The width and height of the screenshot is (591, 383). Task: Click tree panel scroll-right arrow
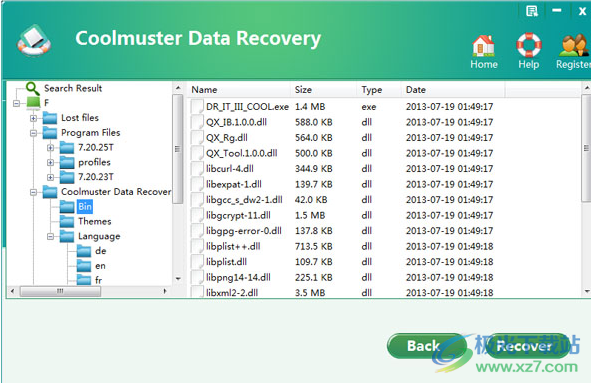(x=165, y=291)
